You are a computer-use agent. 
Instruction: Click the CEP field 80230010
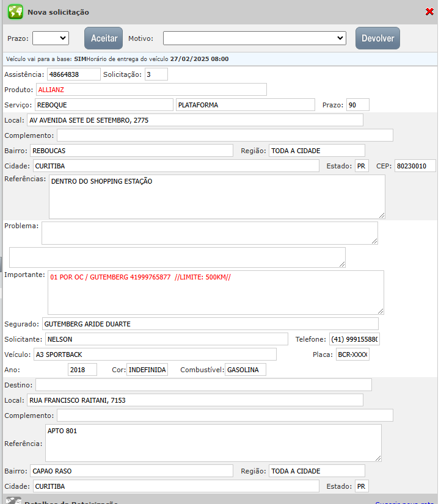click(415, 166)
